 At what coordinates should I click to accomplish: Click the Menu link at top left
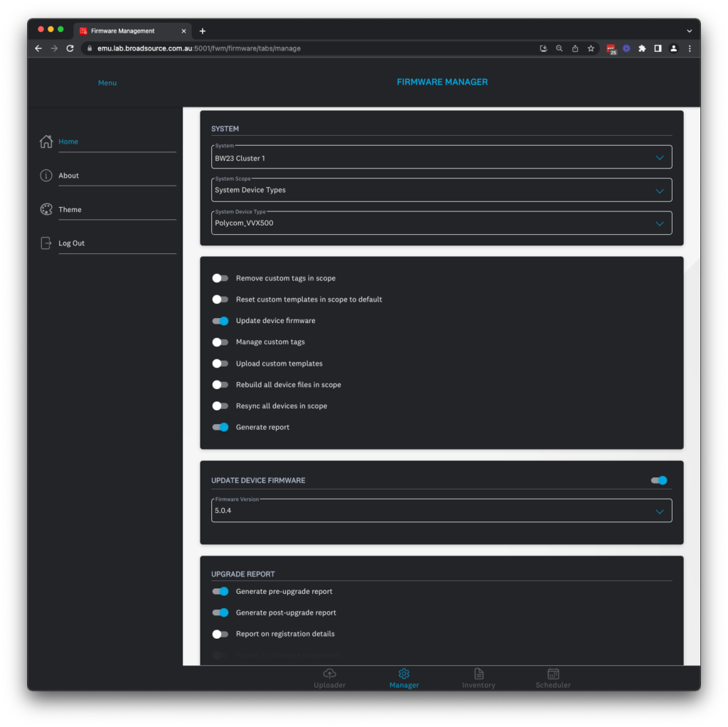tap(107, 83)
